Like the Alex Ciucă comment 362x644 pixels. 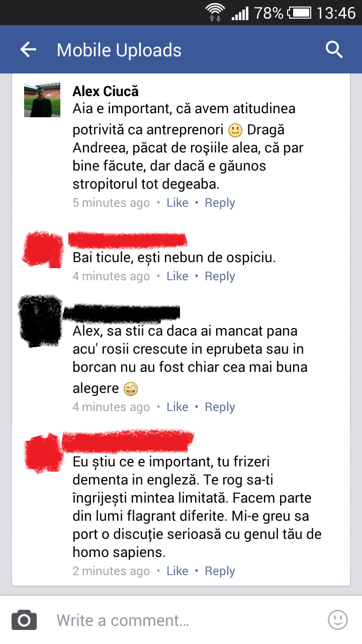[x=177, y=203]
